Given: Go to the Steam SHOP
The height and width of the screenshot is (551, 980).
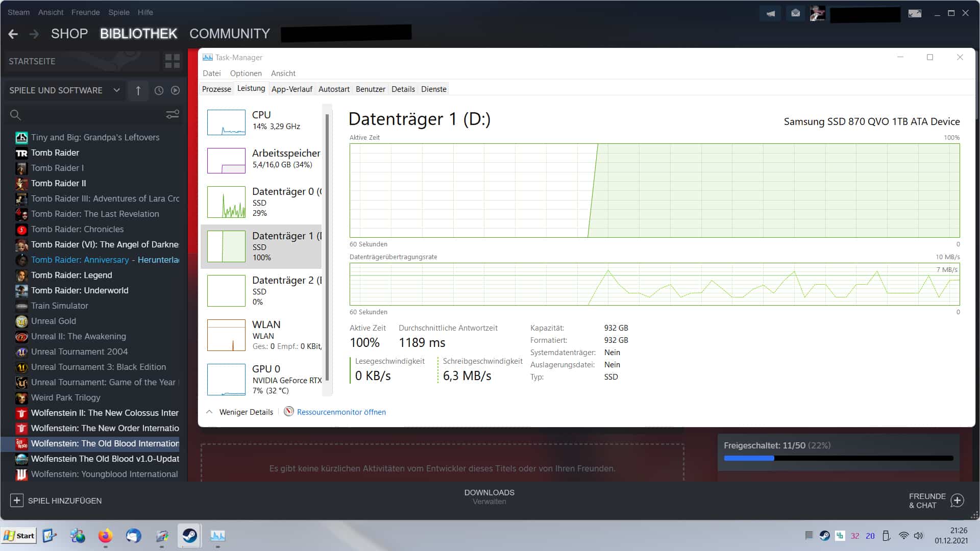Looking at the screenshot, I should 69,34.
